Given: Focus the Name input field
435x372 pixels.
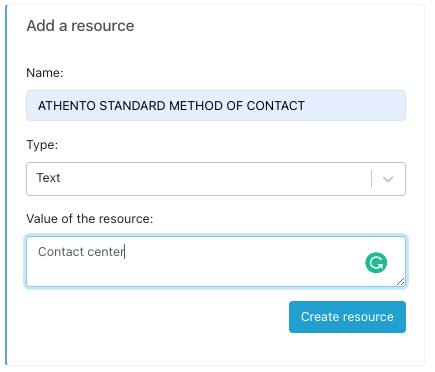Looking at the screenshot, I should 216,105.
